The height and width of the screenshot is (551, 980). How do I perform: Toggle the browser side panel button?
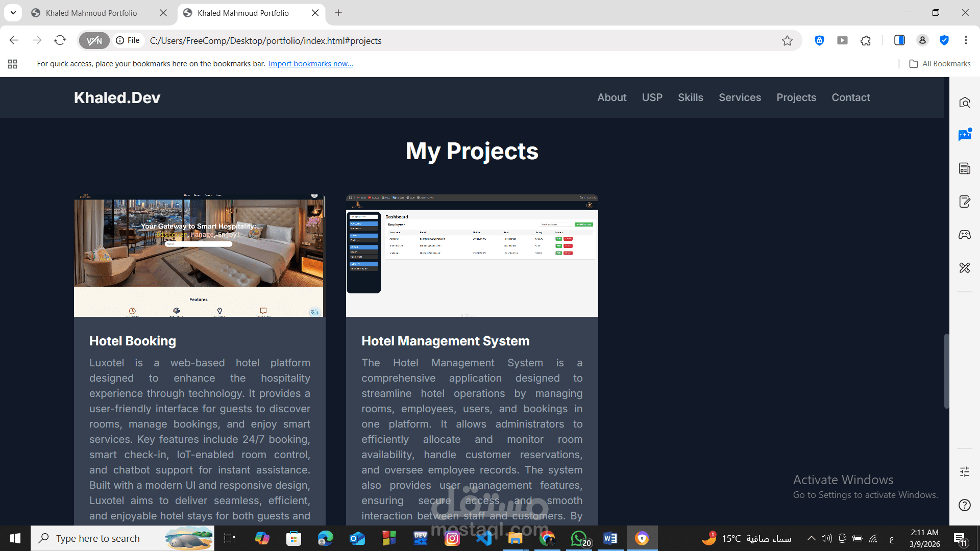899,40
